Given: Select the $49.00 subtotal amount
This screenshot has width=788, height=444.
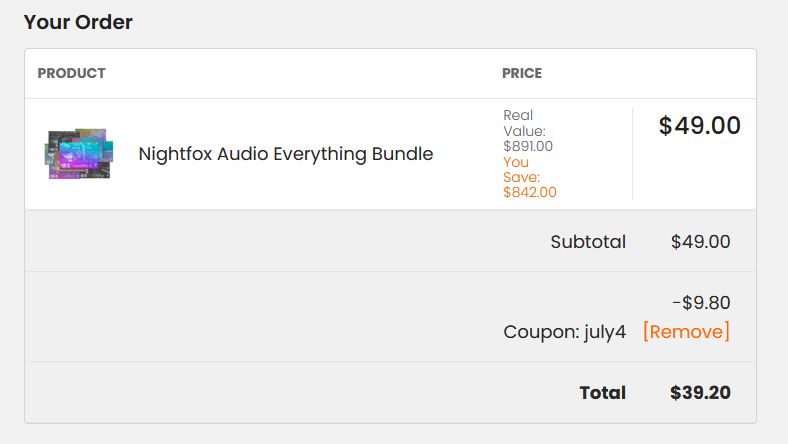Looking at the screenshot, I should pos(700,242).
